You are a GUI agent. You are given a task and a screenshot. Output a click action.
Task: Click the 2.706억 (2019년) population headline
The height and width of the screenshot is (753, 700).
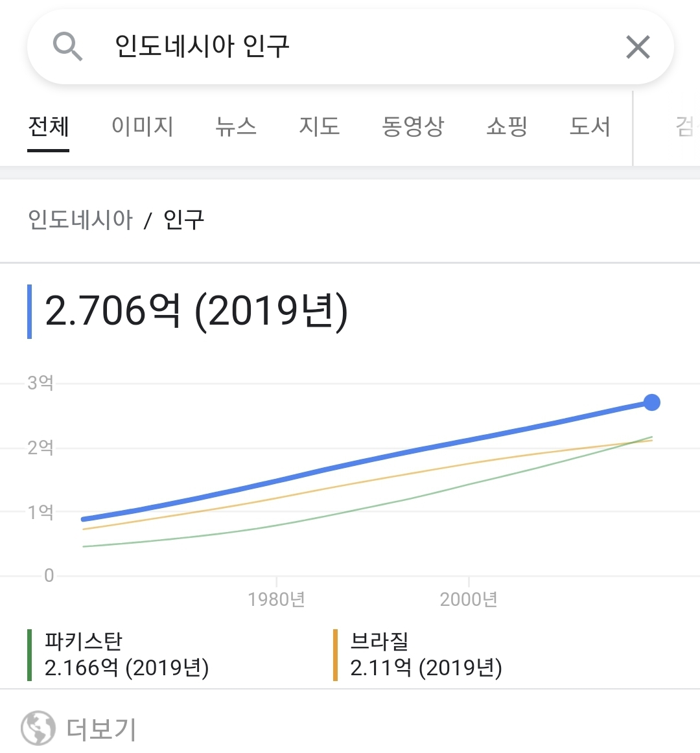click(x=196, y=311)
